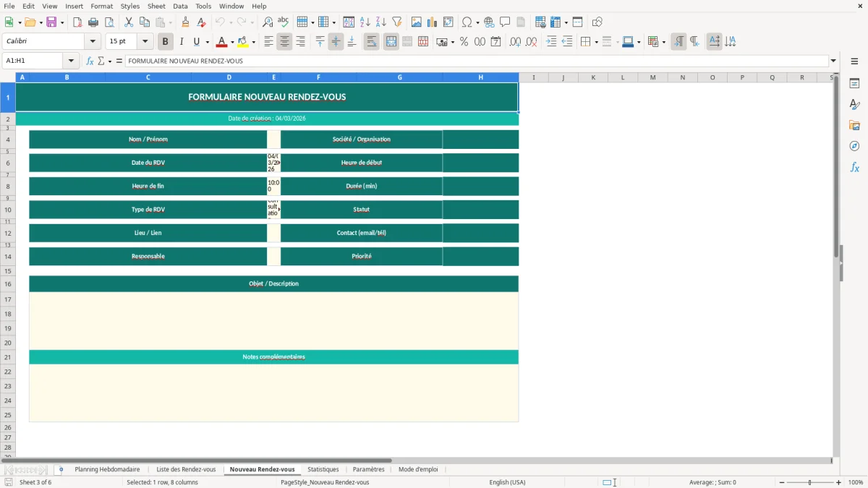The height and width of the screenshot is (488, 868).
Task: Open Sidebar Gallery panel icon
Action: point(854,126)
